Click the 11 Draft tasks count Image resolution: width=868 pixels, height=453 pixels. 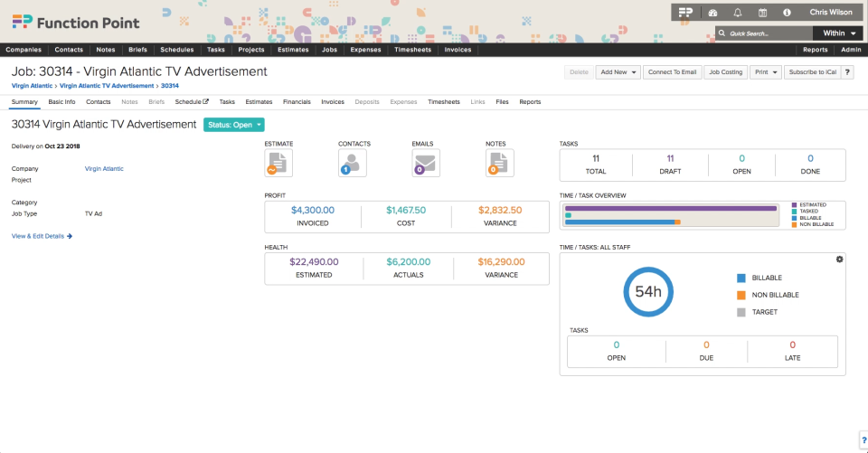click(x=670, y=158)
